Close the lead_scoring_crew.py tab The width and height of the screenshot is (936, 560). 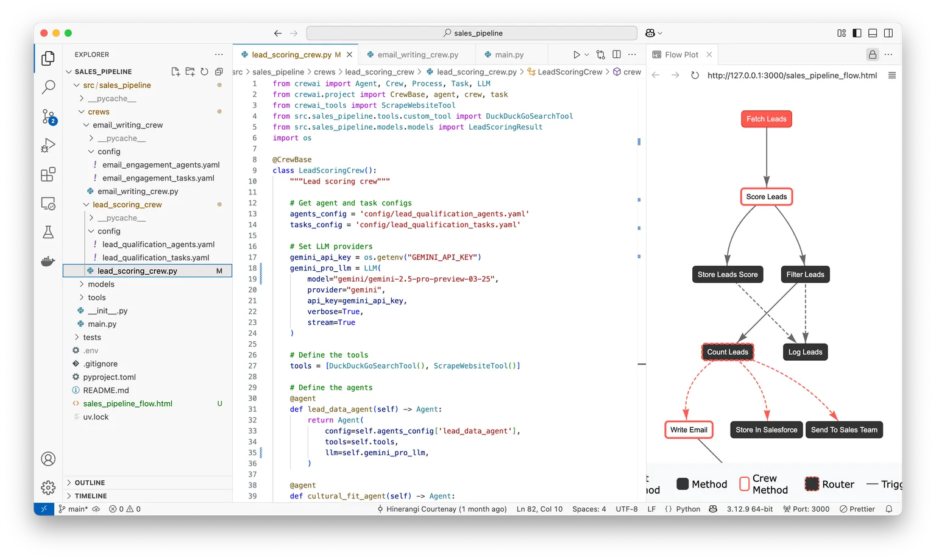coord(349,54)
